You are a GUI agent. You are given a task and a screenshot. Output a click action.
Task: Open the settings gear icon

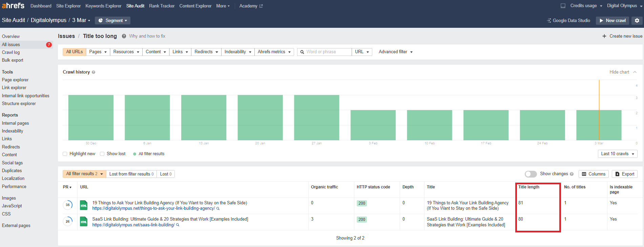click(x=637, y=21)
